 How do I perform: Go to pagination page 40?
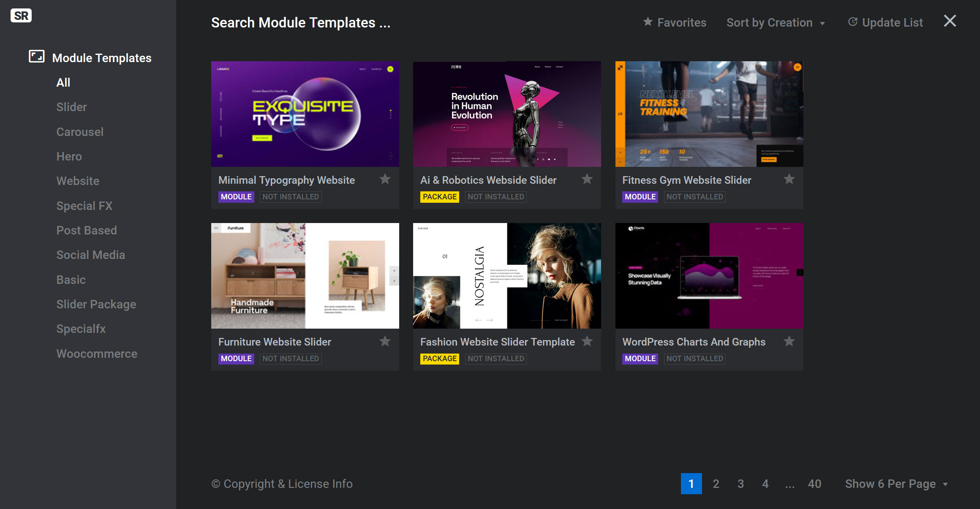click(814, 484)
